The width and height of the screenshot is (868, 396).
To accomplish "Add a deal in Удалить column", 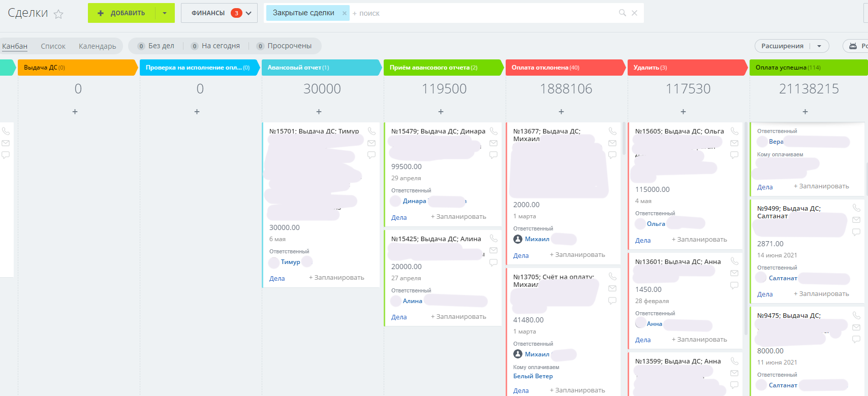I will 683,112.
